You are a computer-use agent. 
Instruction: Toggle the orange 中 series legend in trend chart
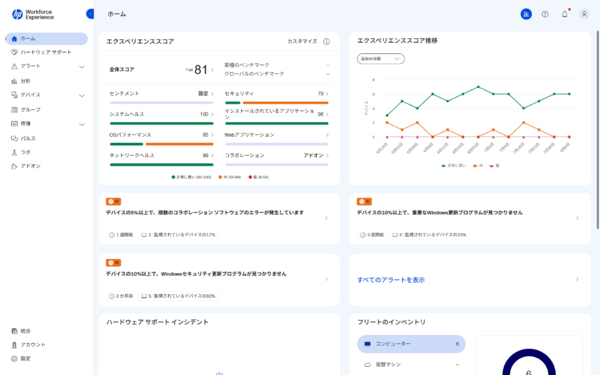point(478,166)
